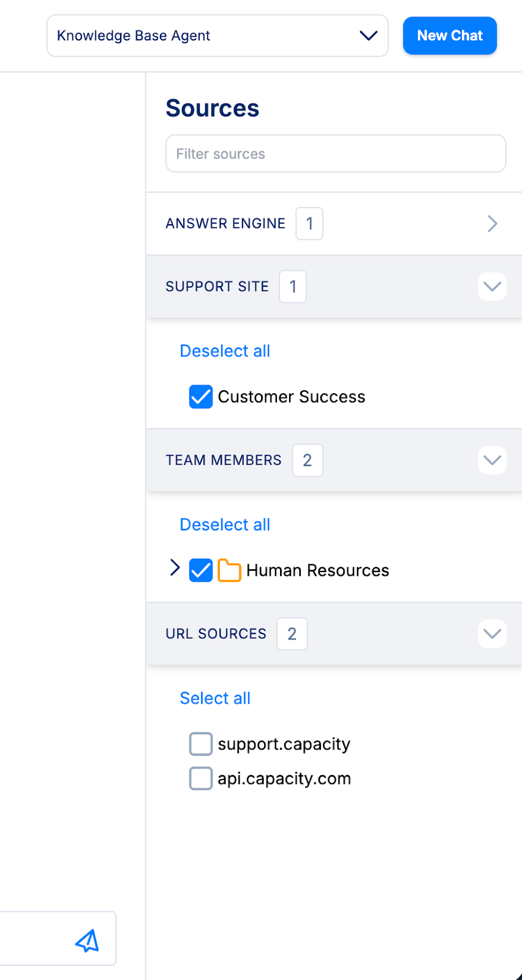522x980 pixels.
Task: Click the paper plane send icon
Action: click(87, 941)
